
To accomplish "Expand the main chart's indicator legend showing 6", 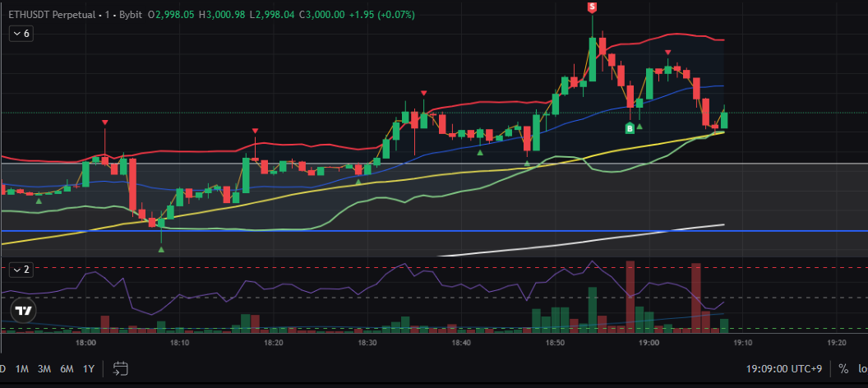I will 21,34.
